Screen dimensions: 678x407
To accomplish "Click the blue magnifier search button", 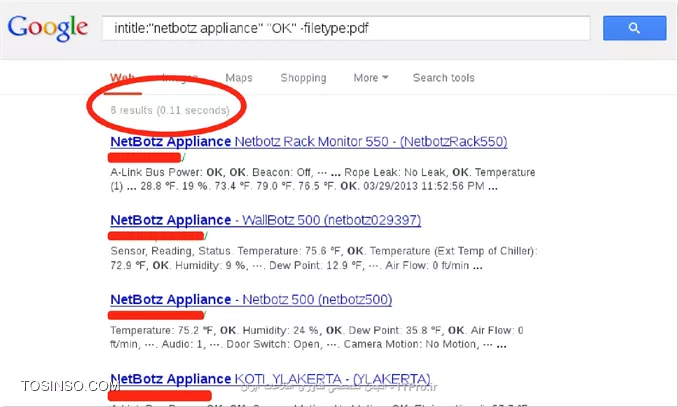I will [634, 28].
